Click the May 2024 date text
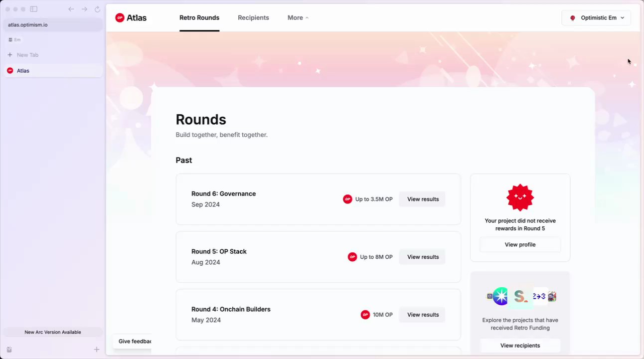 pyautogui.click(x=206, y=320)
